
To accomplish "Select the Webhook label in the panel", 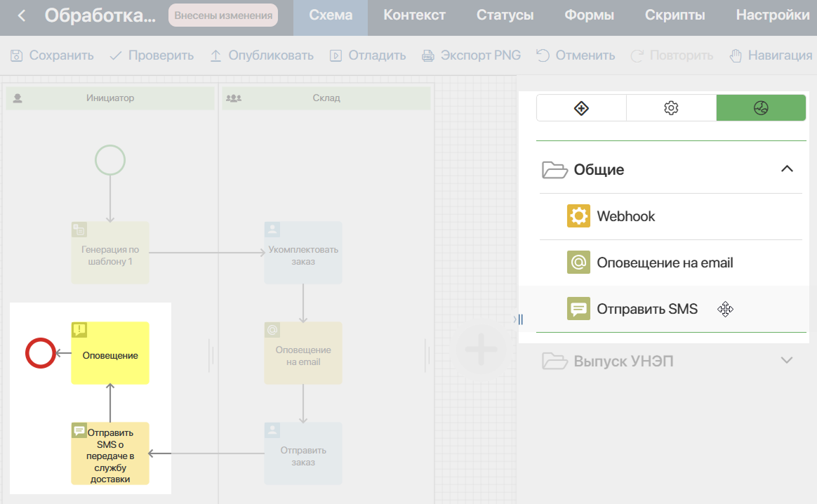I will tap(626, 216).
